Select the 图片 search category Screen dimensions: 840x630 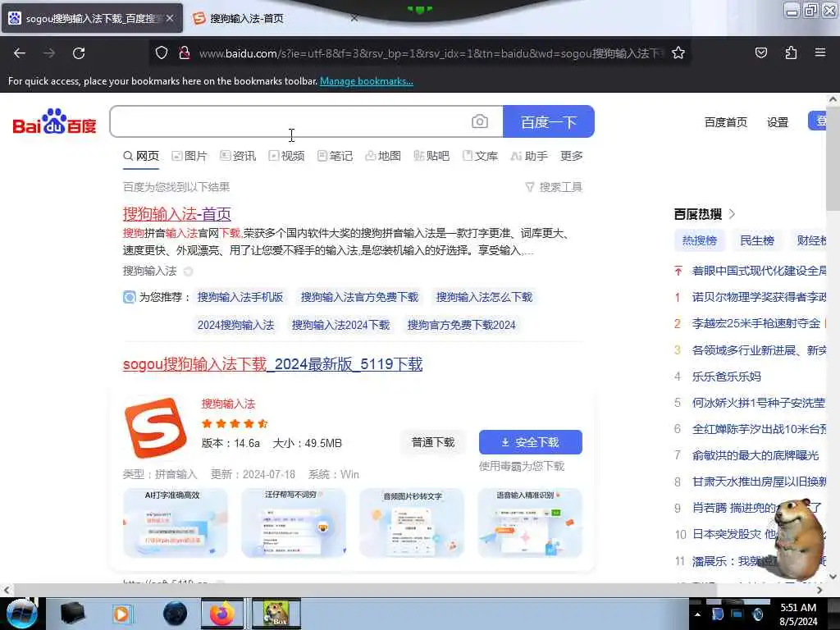click(x=189, y=156)
